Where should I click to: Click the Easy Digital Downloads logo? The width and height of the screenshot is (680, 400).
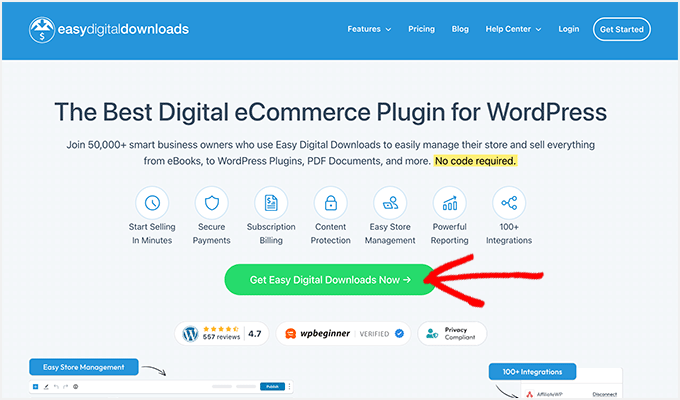[x=108, y=29]
